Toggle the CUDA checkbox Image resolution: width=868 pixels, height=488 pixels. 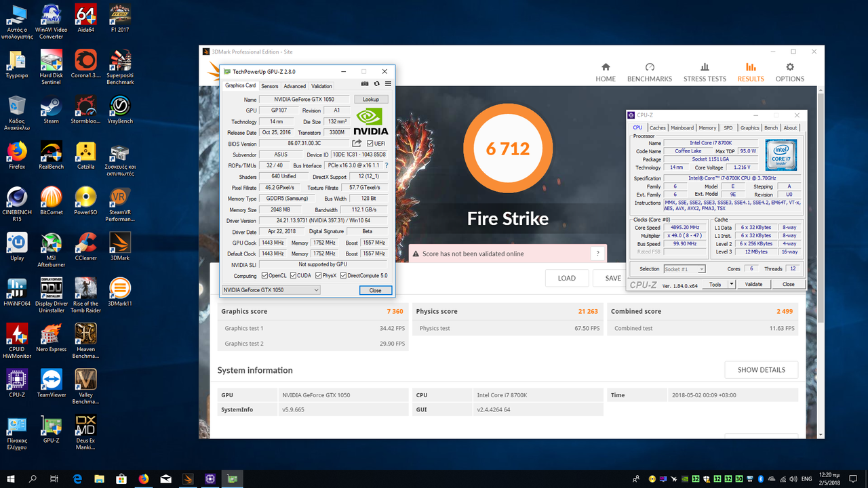tap(293, 276)
